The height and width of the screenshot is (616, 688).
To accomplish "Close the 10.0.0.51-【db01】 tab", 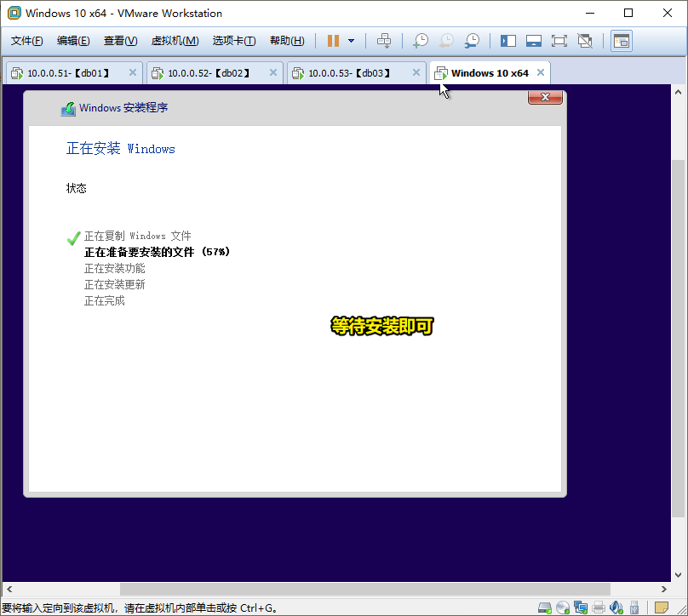I will click(133, 72).
